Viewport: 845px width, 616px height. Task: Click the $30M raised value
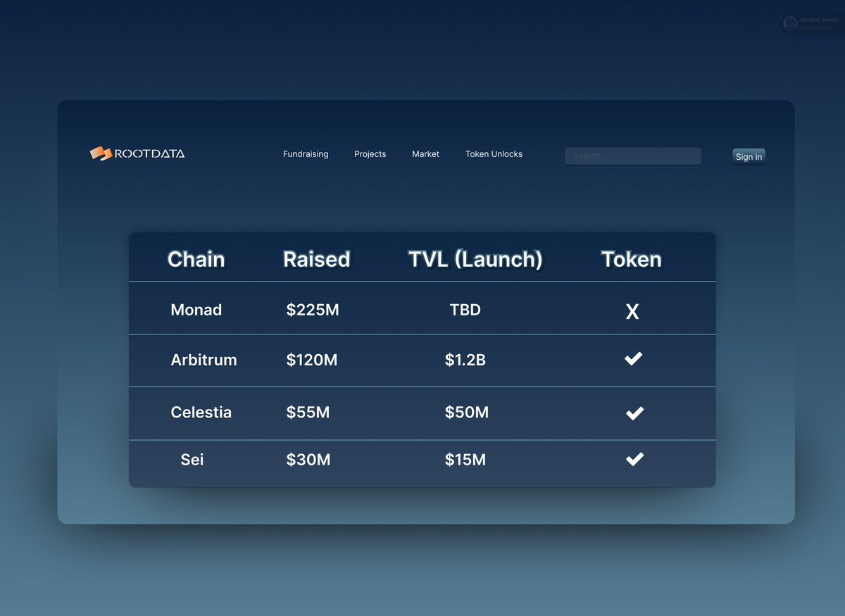[x=308, y=460]
